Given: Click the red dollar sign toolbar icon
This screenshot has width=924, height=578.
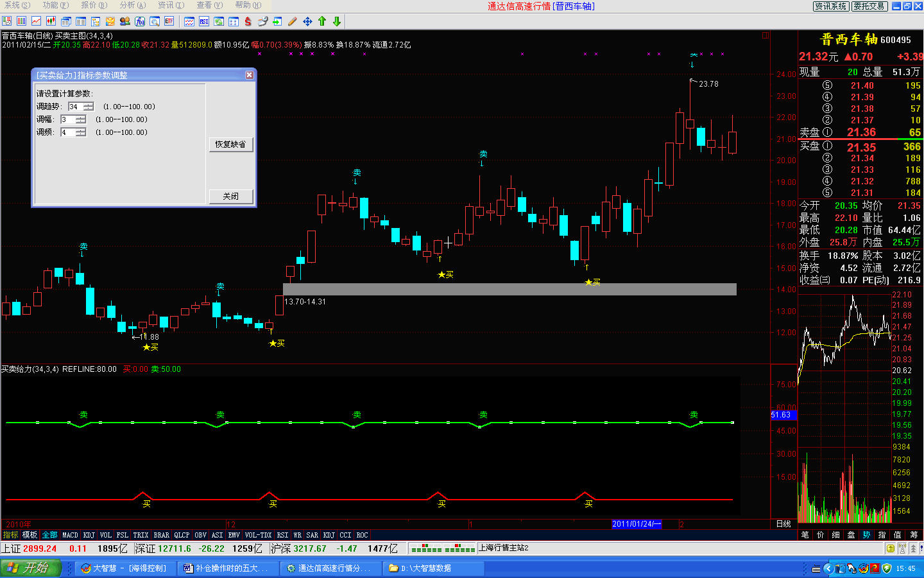Looking at the screenshot, I should pyautogui.click(x=248, y=21).
